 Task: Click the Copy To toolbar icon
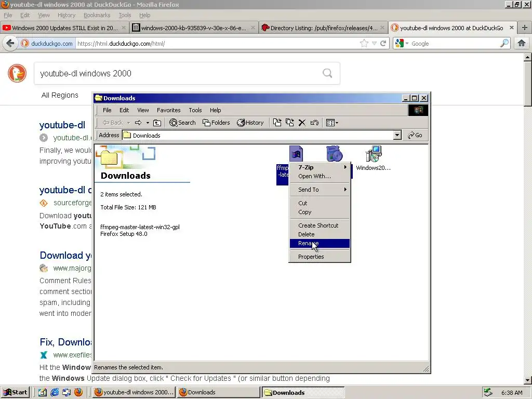pyautogui.click(x=289, y=123)
